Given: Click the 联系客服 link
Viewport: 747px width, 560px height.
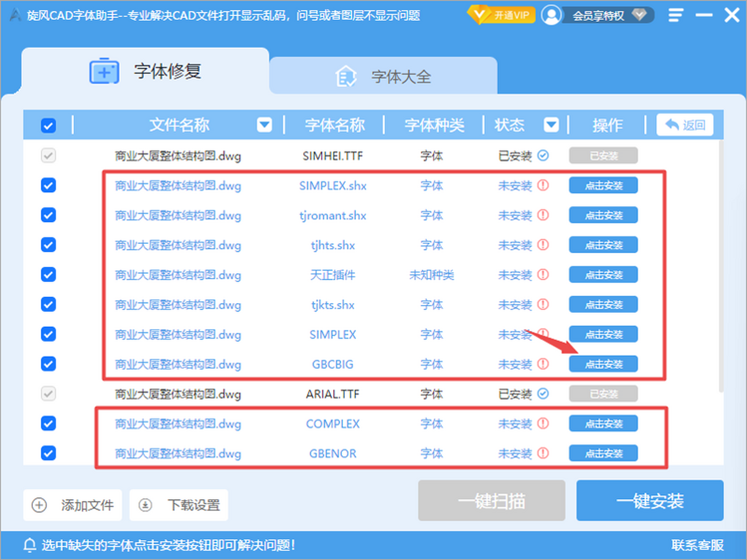Looking at the screenshot, I should coord(698,545).
